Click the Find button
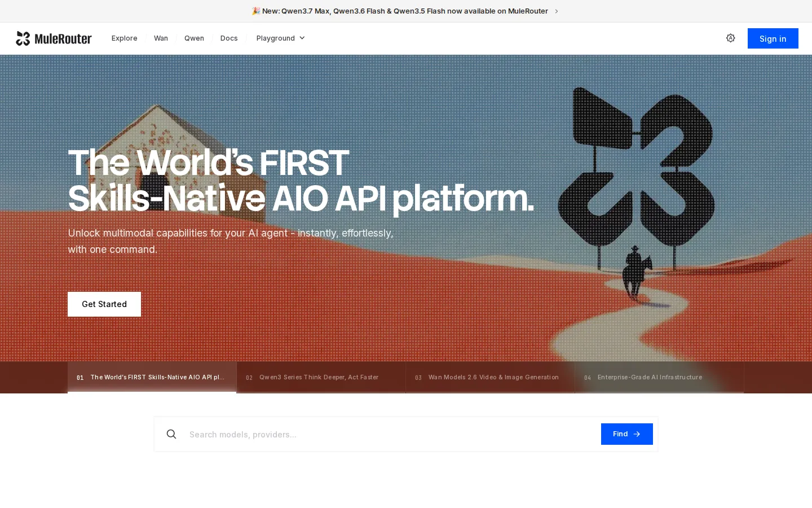 [626, 434]
